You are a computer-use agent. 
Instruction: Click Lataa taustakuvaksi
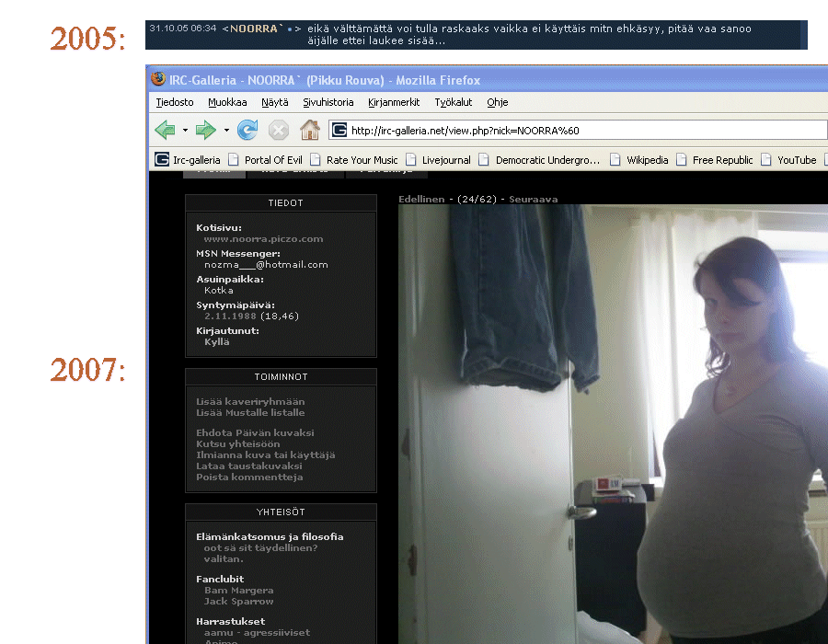[x=249, y=466]
